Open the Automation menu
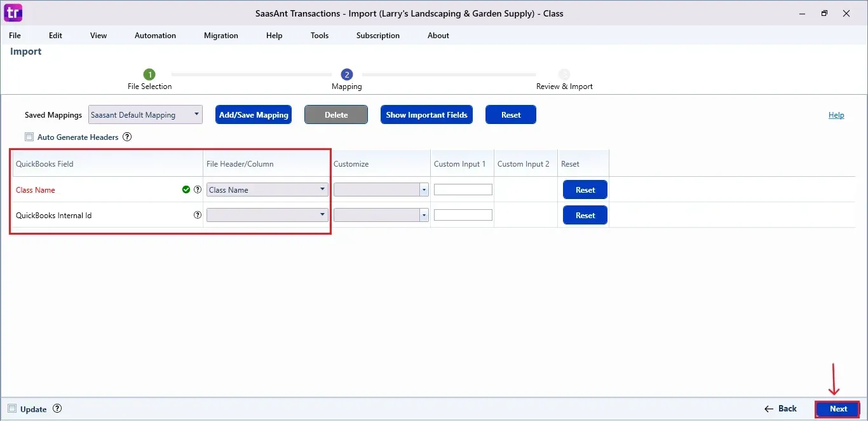The height and width of the screenshot is (421, 868). pos(155,36)
